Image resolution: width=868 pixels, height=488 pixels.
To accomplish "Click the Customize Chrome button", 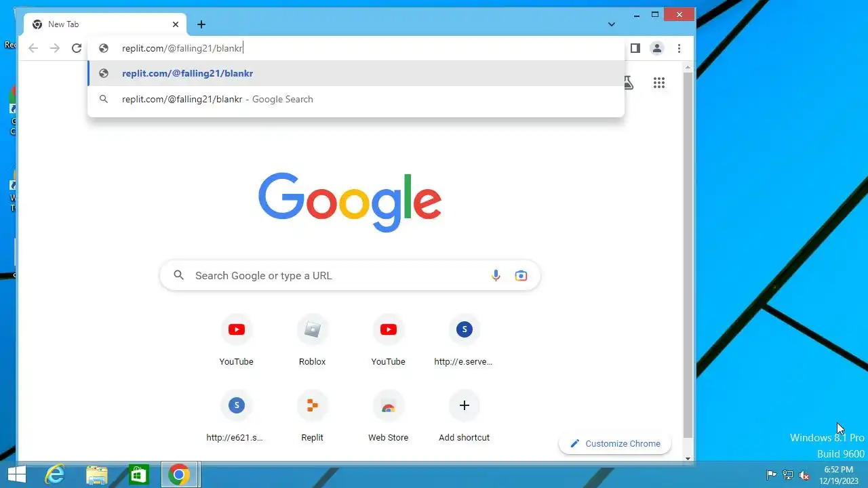I will click(x=615, y=443).
